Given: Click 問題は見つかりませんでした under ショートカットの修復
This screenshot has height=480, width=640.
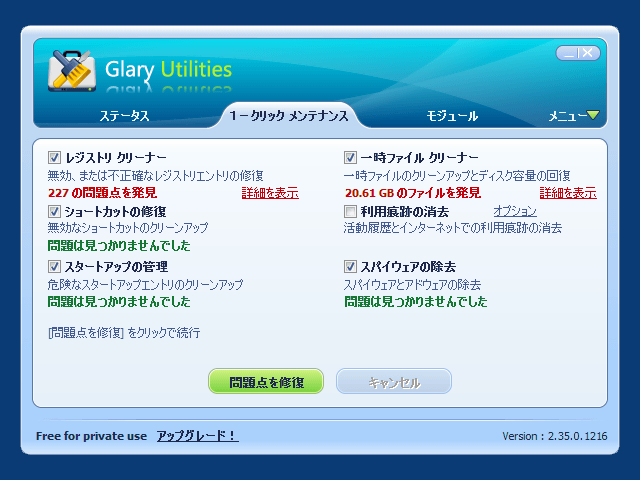Looking at the screenshot, I should pos(119,246).
